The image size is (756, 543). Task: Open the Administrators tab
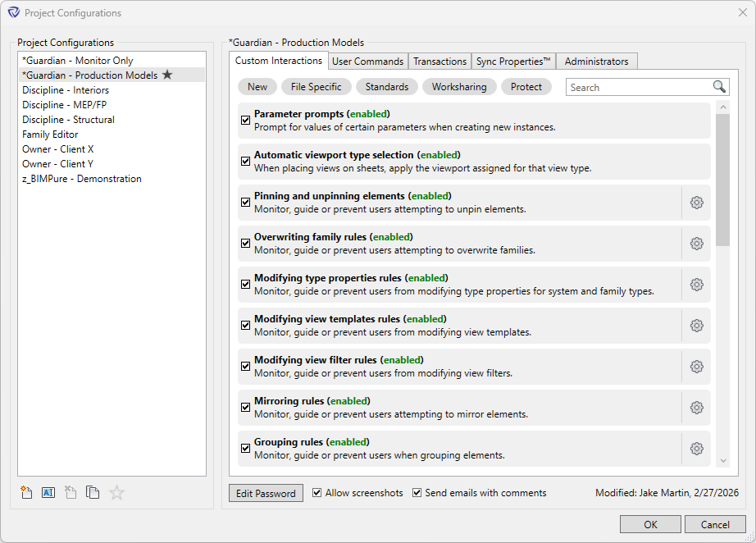pos(597,61)
